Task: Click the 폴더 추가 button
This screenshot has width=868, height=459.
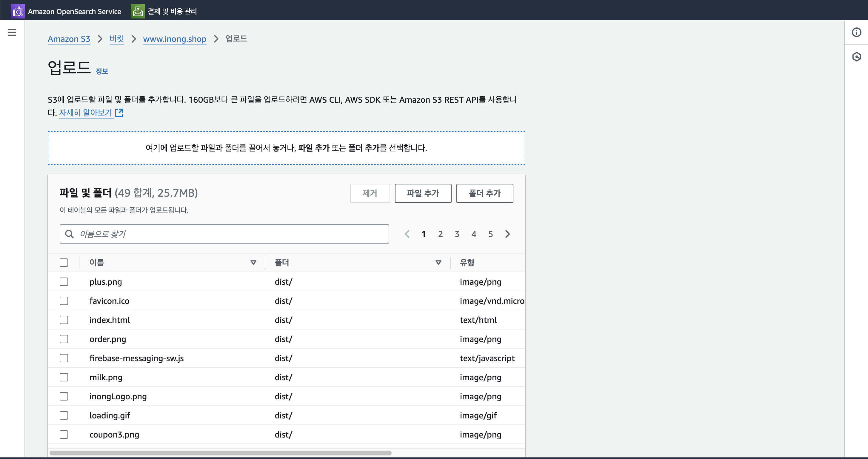Action: (485, 193)
